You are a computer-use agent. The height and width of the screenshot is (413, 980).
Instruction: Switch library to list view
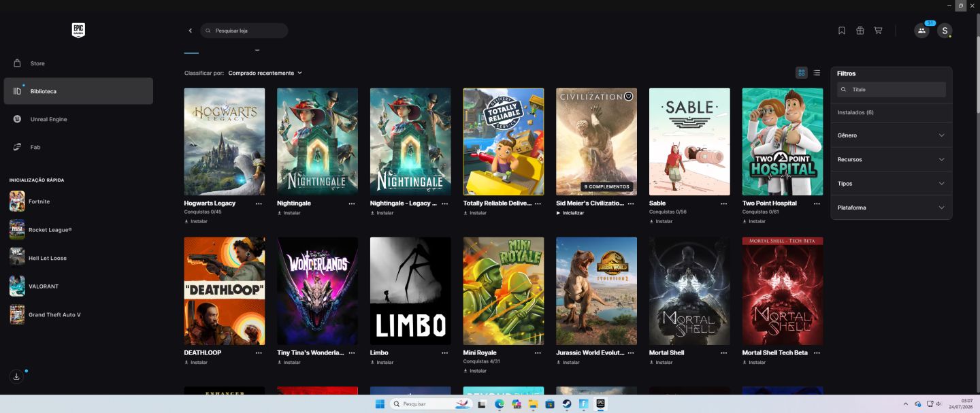pyautogui.click(x=817, y=73)
